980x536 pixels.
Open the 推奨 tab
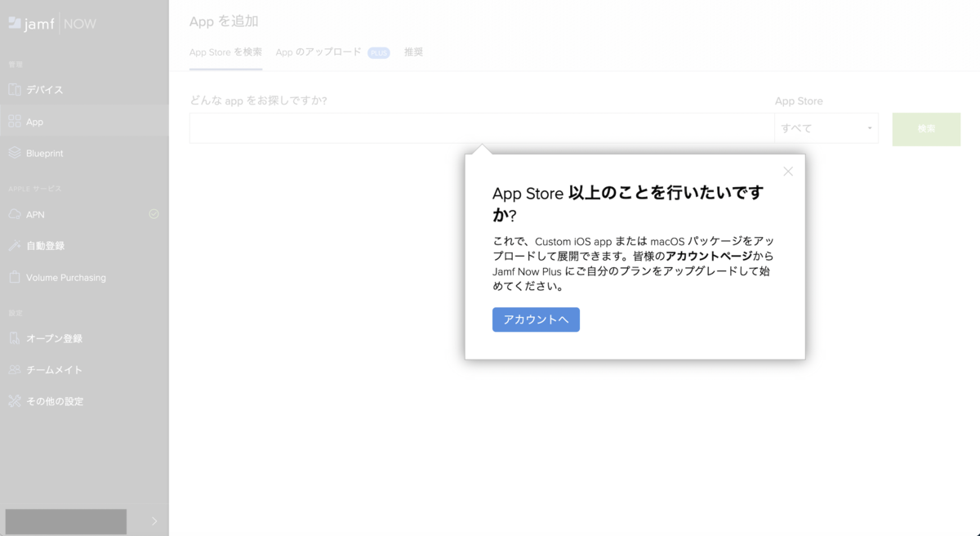(413, 51)
